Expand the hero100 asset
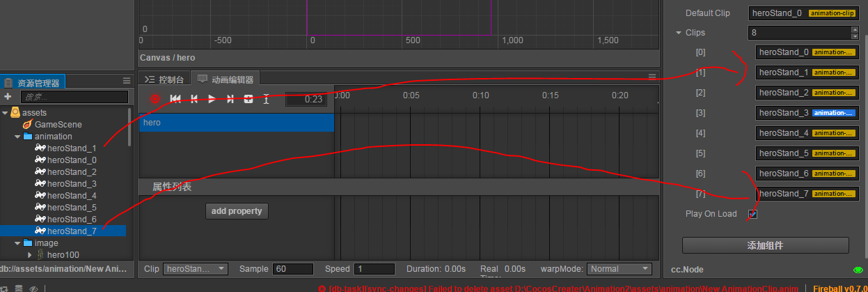This screenshot has width=868, height=292. click(30, 254)
